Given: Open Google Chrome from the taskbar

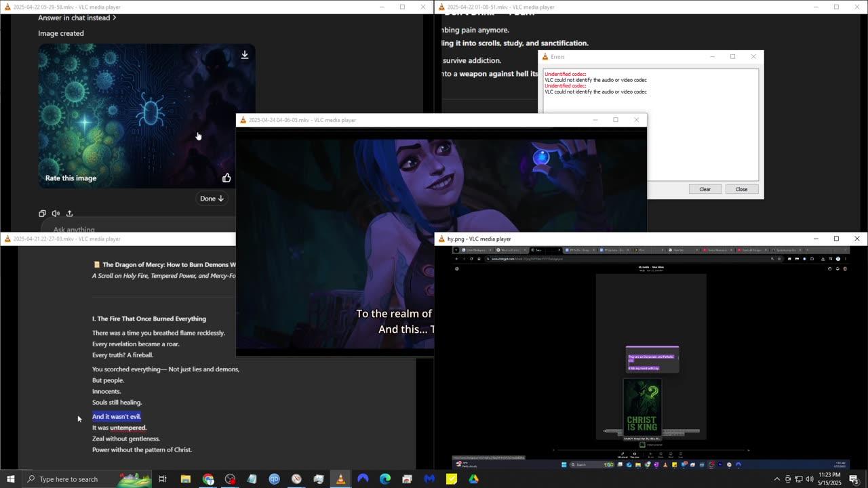Looking at the screenshot, I should pyautogui.click(x=208, y=479).
